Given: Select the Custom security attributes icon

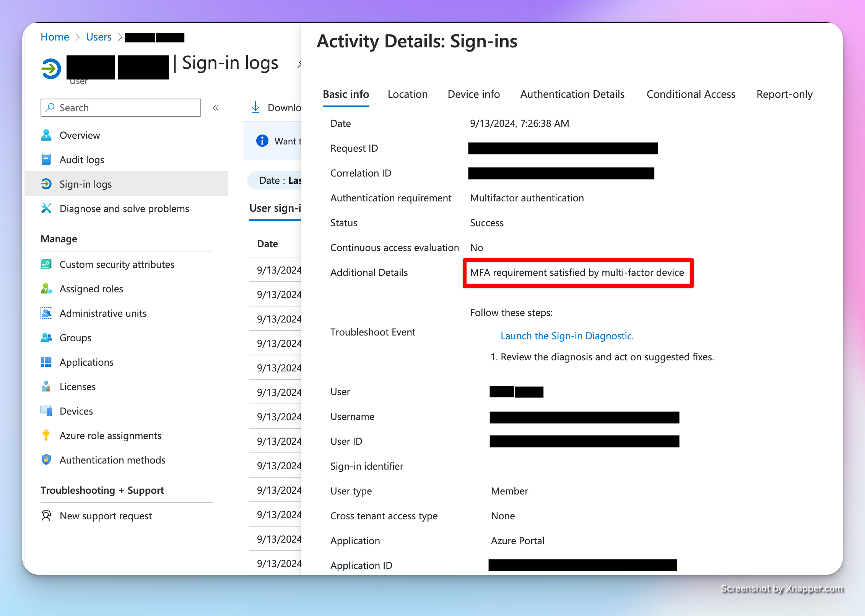Looking at the screenshot, I should [x=46, y=264].
